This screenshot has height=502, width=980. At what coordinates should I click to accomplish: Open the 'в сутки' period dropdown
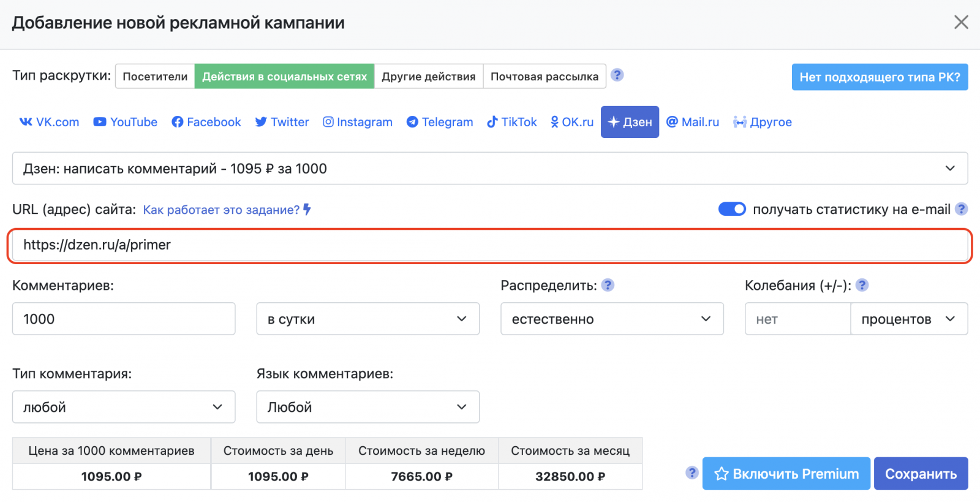tap(367, 319)
